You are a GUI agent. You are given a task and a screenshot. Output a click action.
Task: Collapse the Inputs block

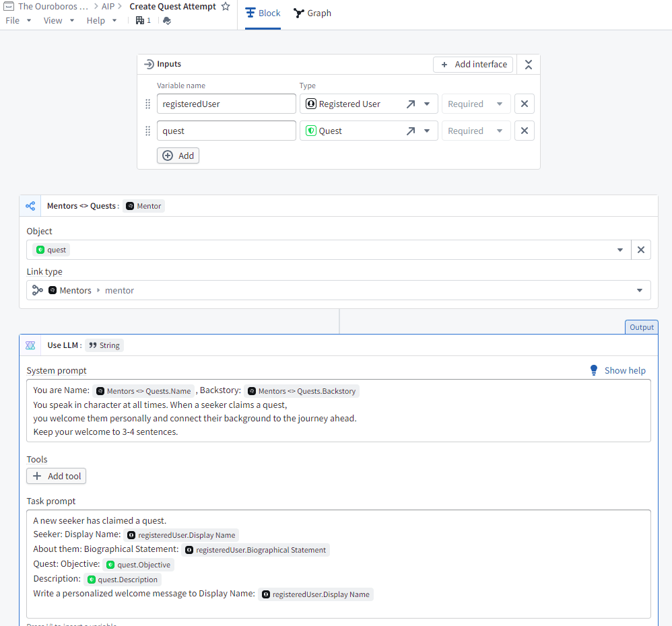[529, 65]
